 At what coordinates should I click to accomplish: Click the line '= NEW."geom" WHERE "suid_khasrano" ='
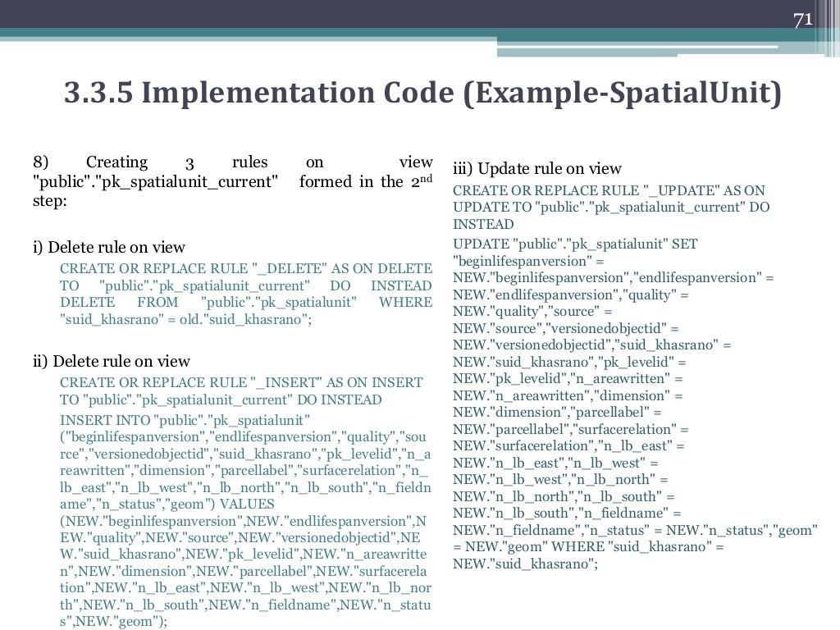[588, 547]
